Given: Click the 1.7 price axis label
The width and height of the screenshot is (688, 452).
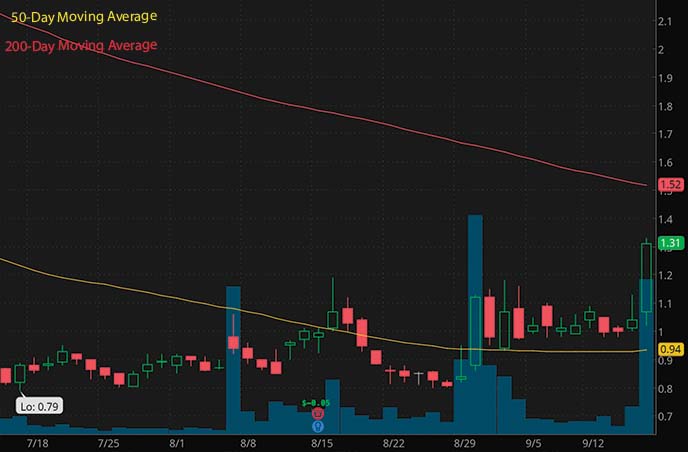Looking at the screenshot, I should click(x=665, y=134).
